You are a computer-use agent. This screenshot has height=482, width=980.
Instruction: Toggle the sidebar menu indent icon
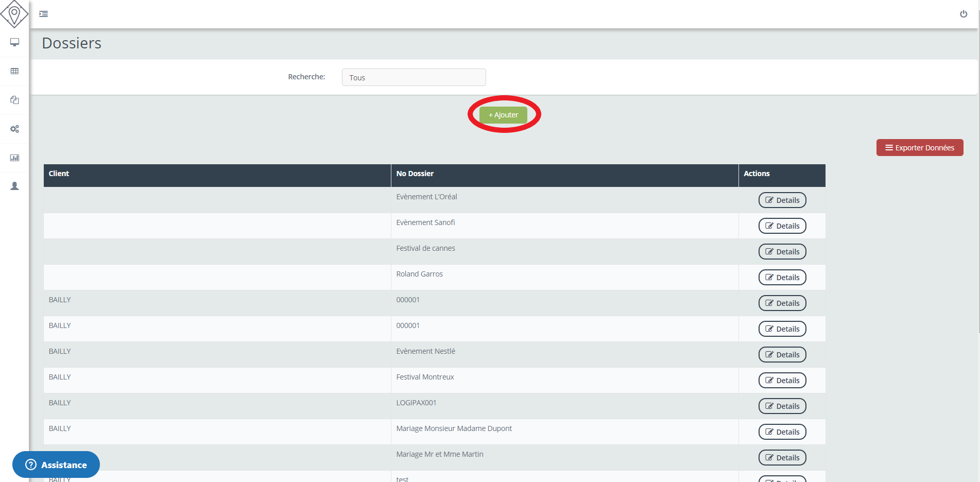click(x=44, y=14)
